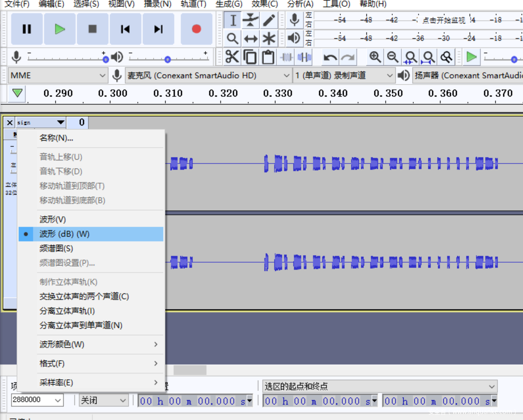The width and height of the screenshot is (523, 420).
Task: Select the Time Shift tool
Action: 250,39
